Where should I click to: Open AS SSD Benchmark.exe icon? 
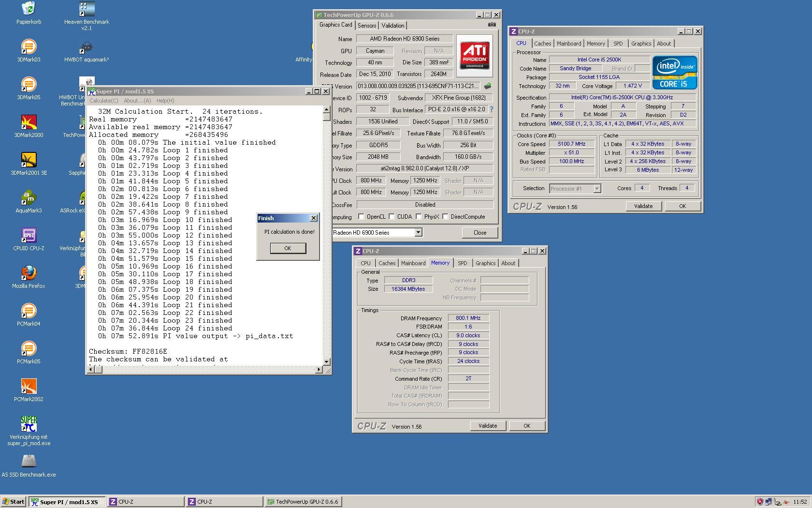pos(29,462)
